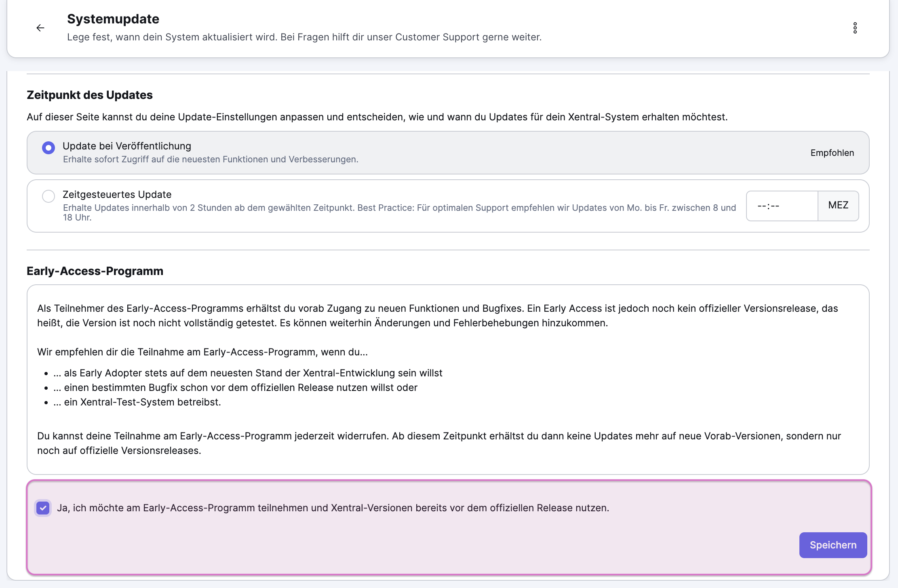
Task: Click the MEZ timezone label
Action: tap(838, 206)
